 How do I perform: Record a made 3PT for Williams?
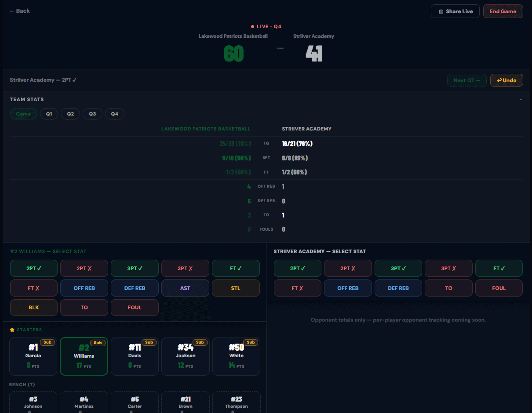tap(135, 268)
